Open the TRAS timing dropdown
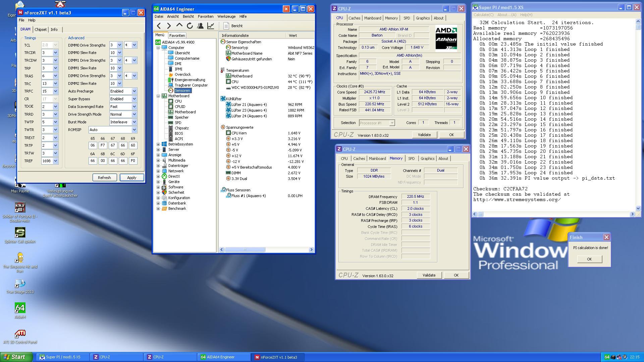Viewport: 644px width, 362px height. pyautogui.click(x=56, y=76)
